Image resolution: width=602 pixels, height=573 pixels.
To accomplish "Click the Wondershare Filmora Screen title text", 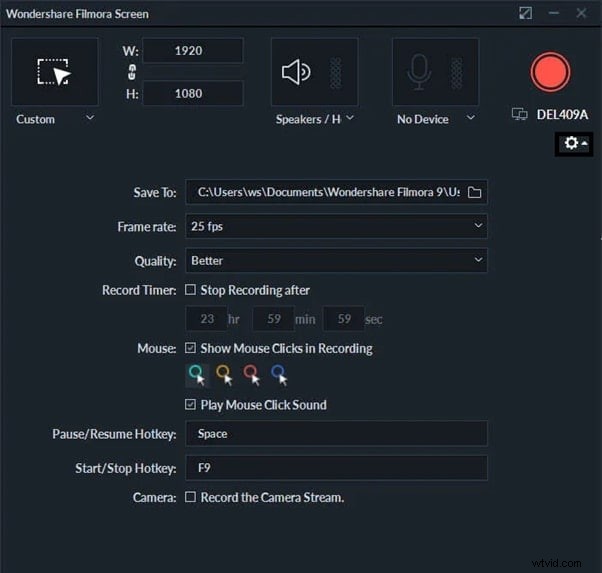I will click(77, 14).
